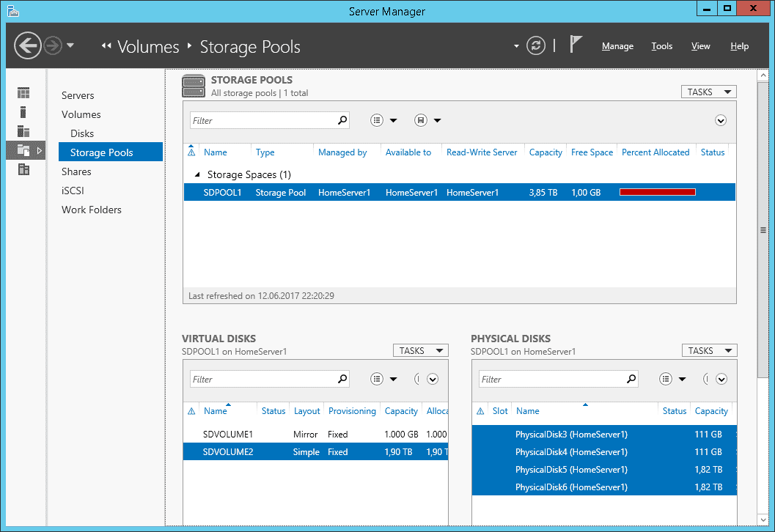
Task: Expand the Storage Pools filter chevron
Action: tap(720, 120)
